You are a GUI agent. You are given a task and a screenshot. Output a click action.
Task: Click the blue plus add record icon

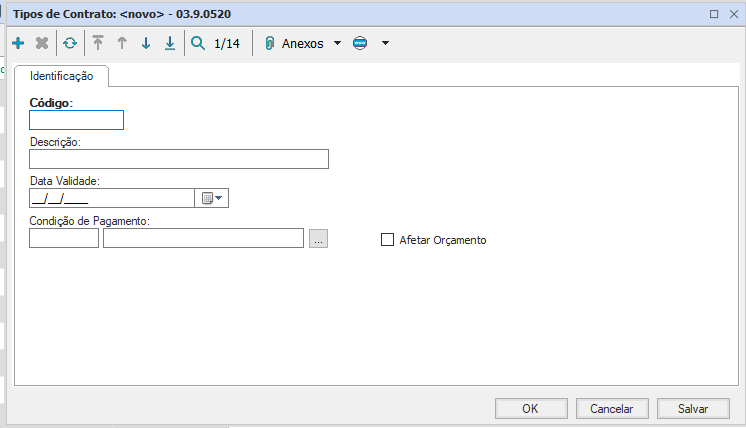[x=18, y=43]
